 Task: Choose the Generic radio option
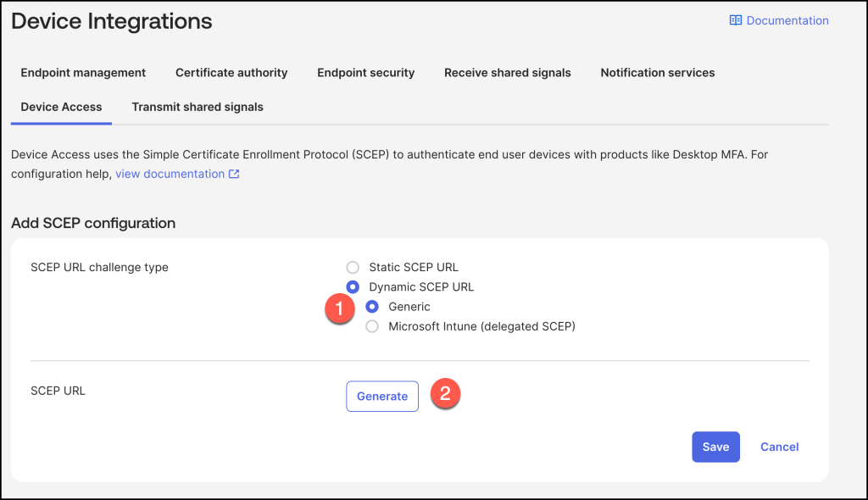tap(372, 307)
